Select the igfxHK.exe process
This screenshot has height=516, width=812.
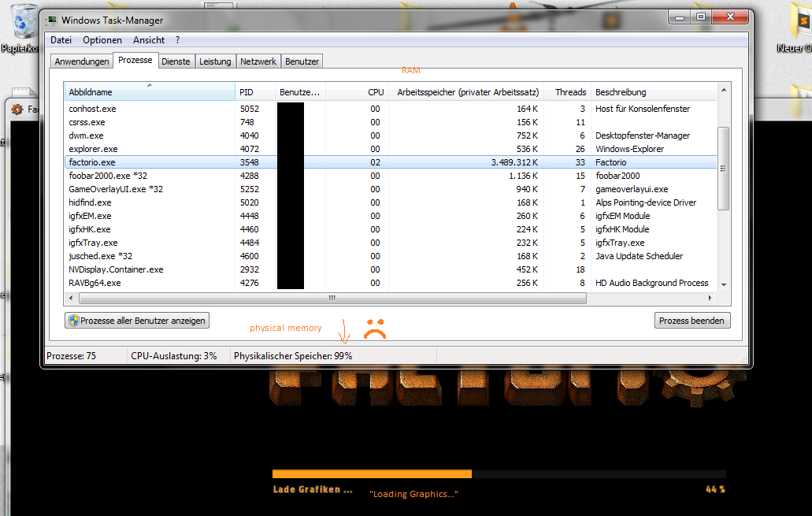[391, 229]
